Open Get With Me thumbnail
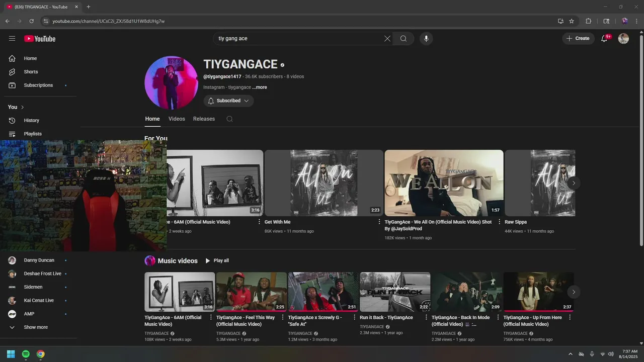The width and height of the screenshot is (644, 362). 324,183
